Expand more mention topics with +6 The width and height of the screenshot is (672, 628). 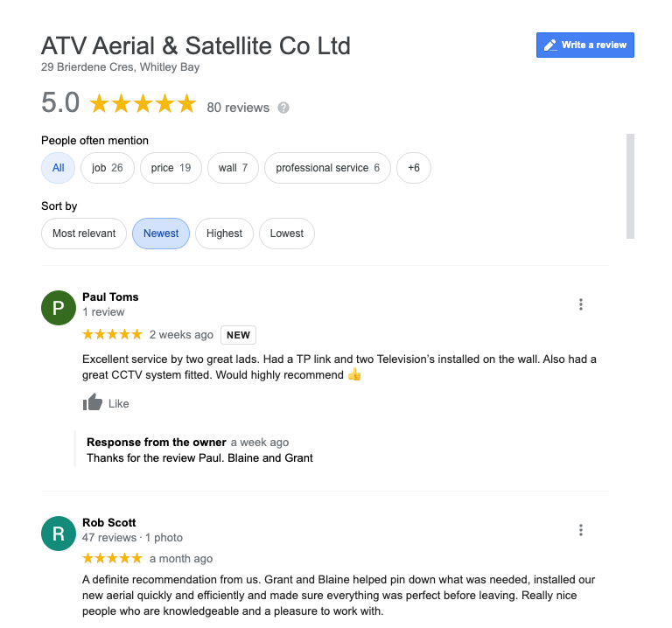pos(414,168)
